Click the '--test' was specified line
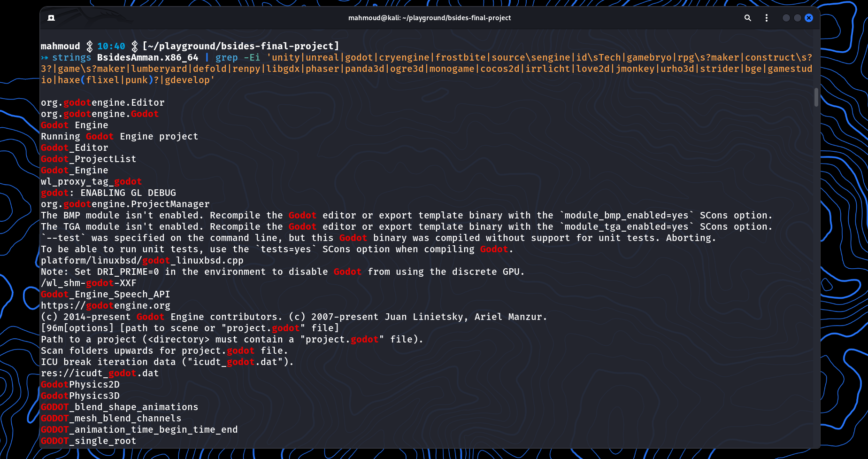868x459 pixels. (379, 238)
